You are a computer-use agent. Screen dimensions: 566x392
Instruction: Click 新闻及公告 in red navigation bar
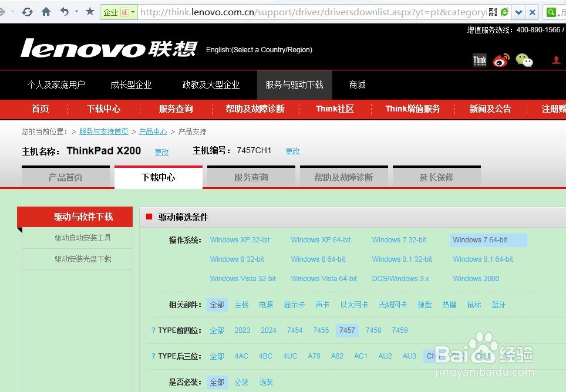(x=490, y=109)
